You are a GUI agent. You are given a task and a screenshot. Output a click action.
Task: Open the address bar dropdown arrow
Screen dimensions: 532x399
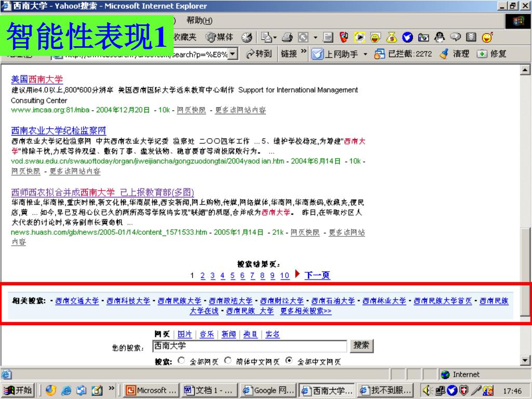(232, 54)
